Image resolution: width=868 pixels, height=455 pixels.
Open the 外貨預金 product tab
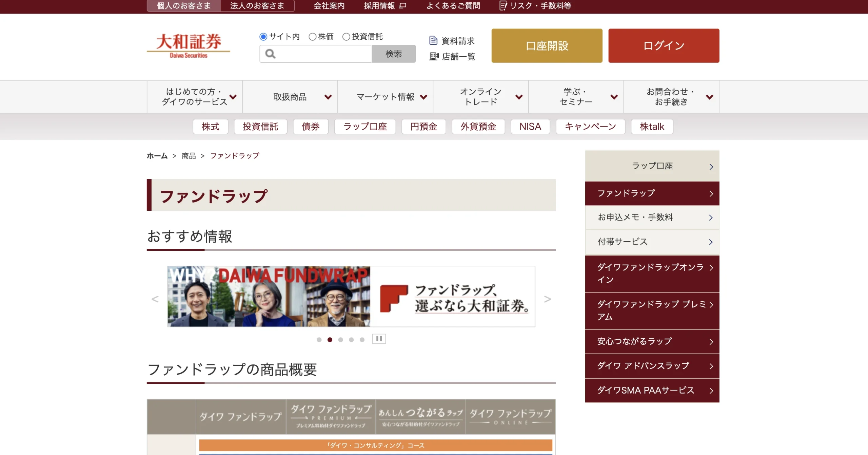point(478,127)
